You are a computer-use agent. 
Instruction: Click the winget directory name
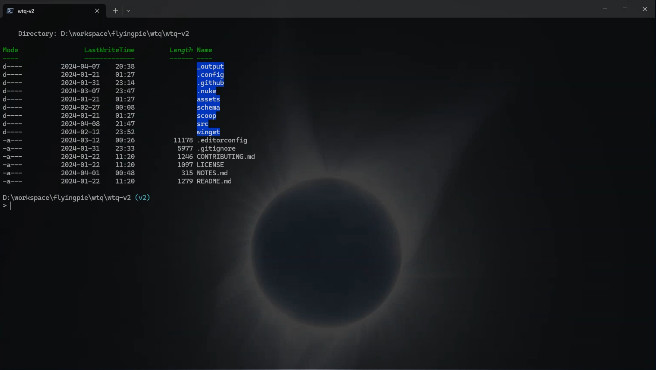[x=208, y=132]
